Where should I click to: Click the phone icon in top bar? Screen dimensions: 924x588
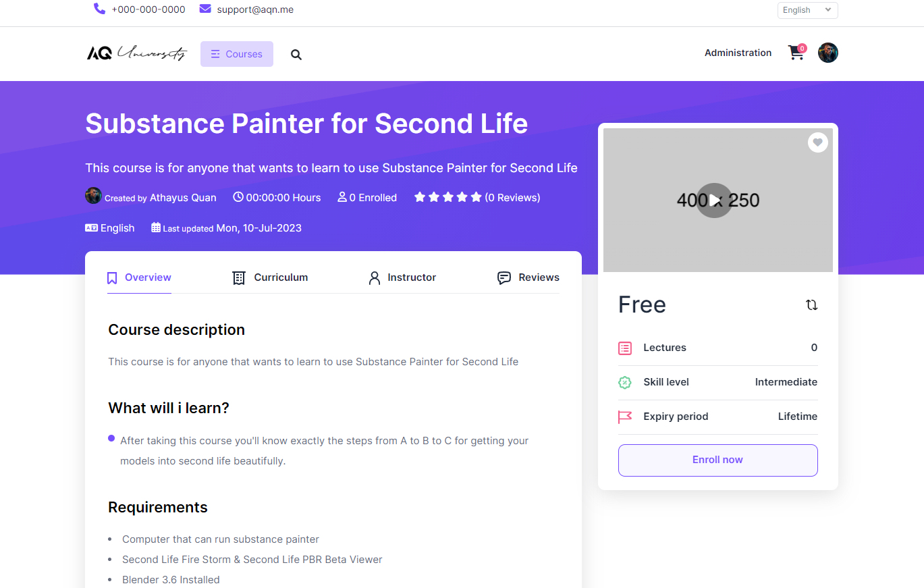pos(99,9)
